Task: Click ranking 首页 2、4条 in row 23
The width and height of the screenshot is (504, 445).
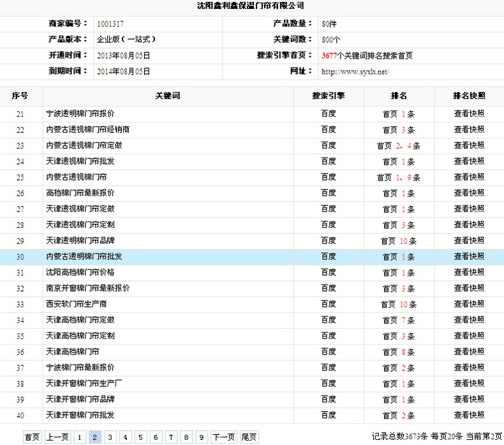Action: (399, 146)
